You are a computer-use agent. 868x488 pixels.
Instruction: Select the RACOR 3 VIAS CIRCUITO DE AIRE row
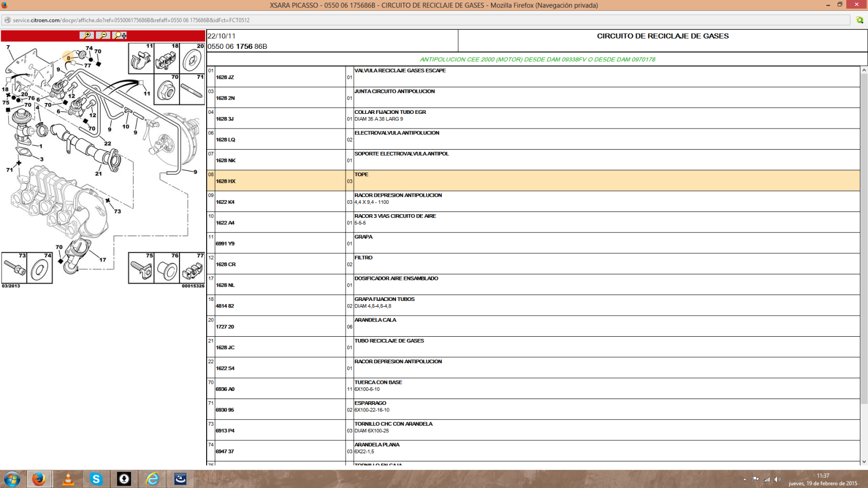click(533, 222)
